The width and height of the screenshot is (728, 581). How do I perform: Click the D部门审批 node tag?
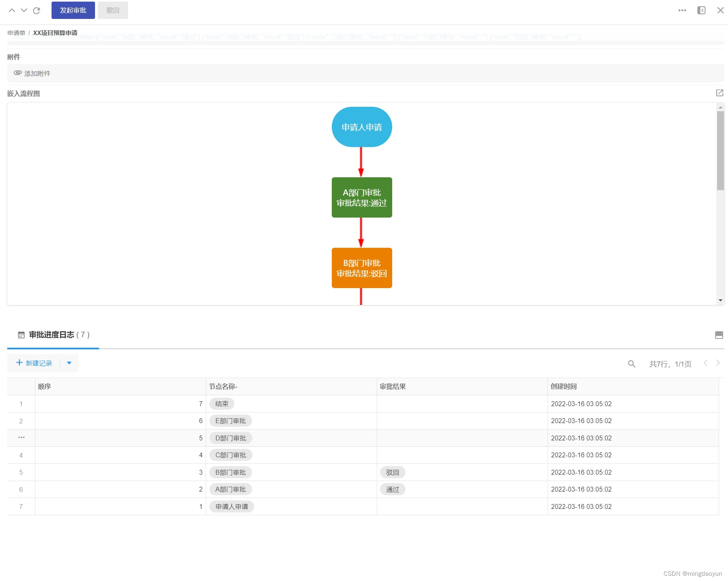[x=231, y=438]
